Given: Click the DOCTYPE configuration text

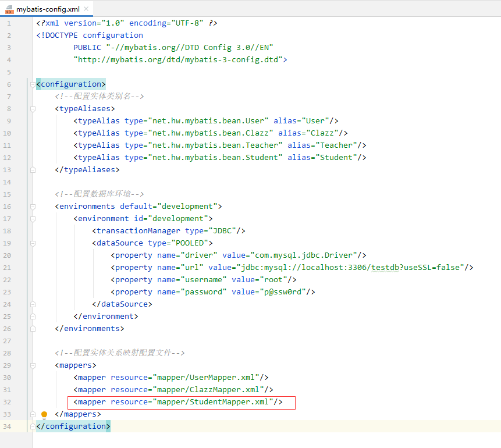Looking at the screenshot, I should (x=90, y=35).
